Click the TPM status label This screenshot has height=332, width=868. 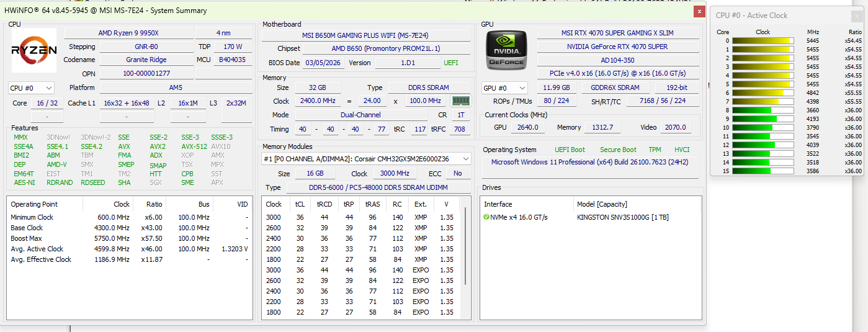655,150
